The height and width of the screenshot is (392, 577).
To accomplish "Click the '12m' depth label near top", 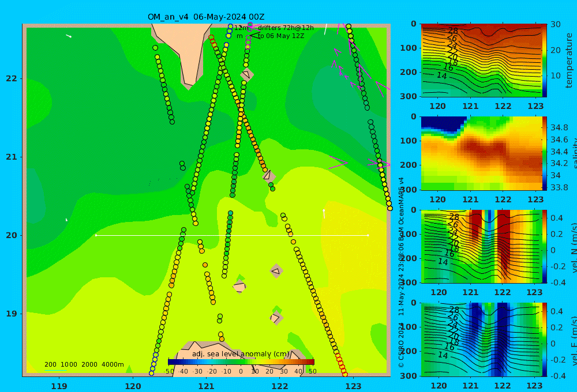I will coord(241,28).
